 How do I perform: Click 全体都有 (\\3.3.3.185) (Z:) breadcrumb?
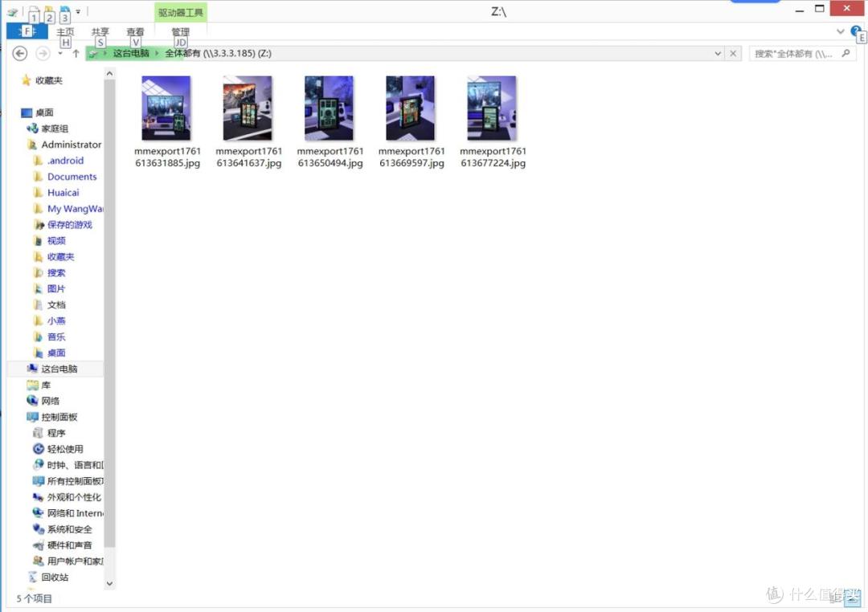click(x=218, y=53)
